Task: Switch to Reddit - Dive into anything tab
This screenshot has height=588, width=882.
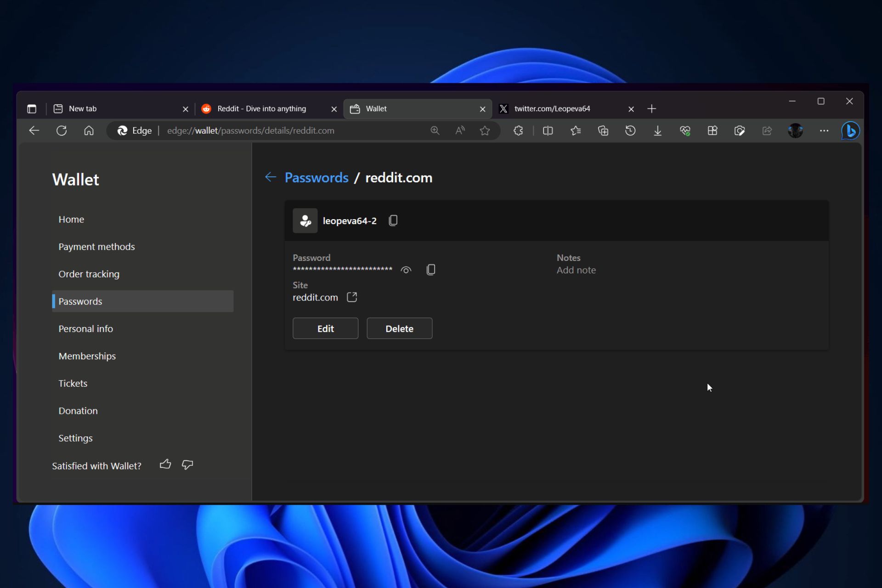Action: click(x=269, y=109)
